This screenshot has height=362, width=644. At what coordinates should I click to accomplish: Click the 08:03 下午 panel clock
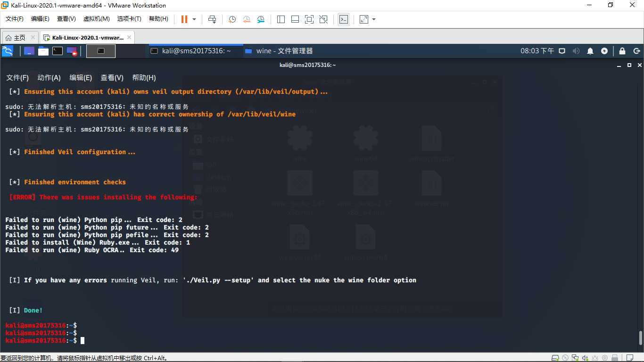click(537, 51)
